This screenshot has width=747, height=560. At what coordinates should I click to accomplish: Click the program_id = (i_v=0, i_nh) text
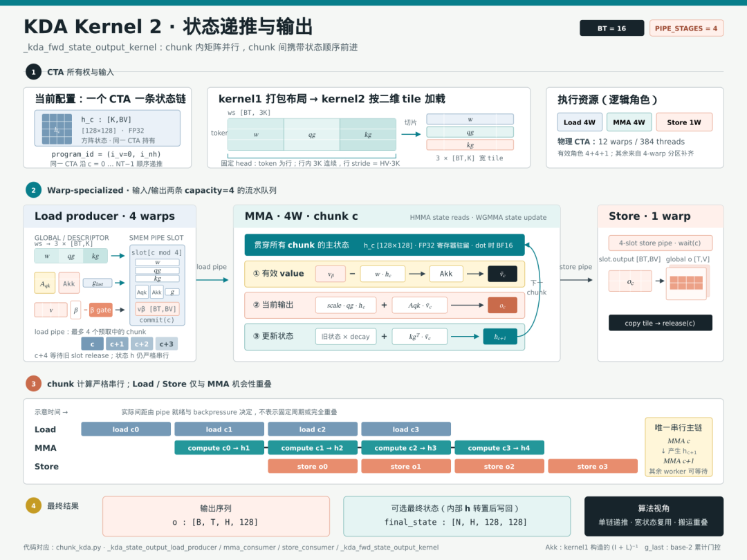click(x=107, y=154)
